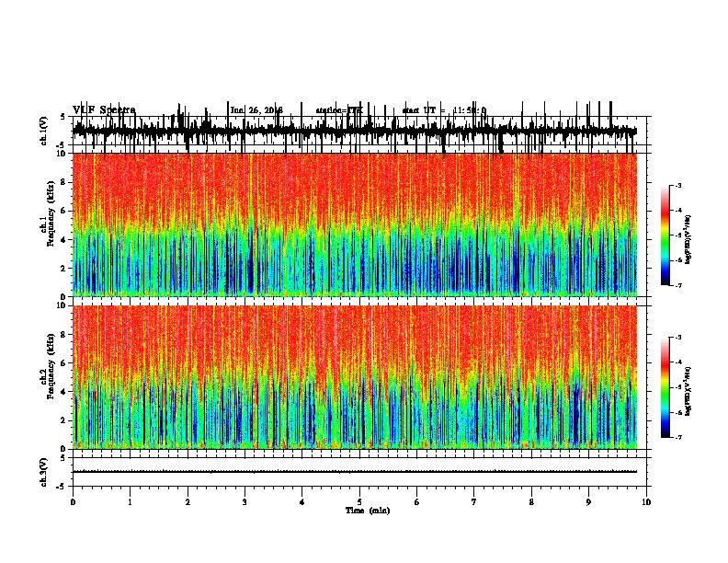This screenshot has width=728, height=563.
Task: Click the lower color scale bar beside ch.2
Action: pyautogui.click(x=665, y=387)
